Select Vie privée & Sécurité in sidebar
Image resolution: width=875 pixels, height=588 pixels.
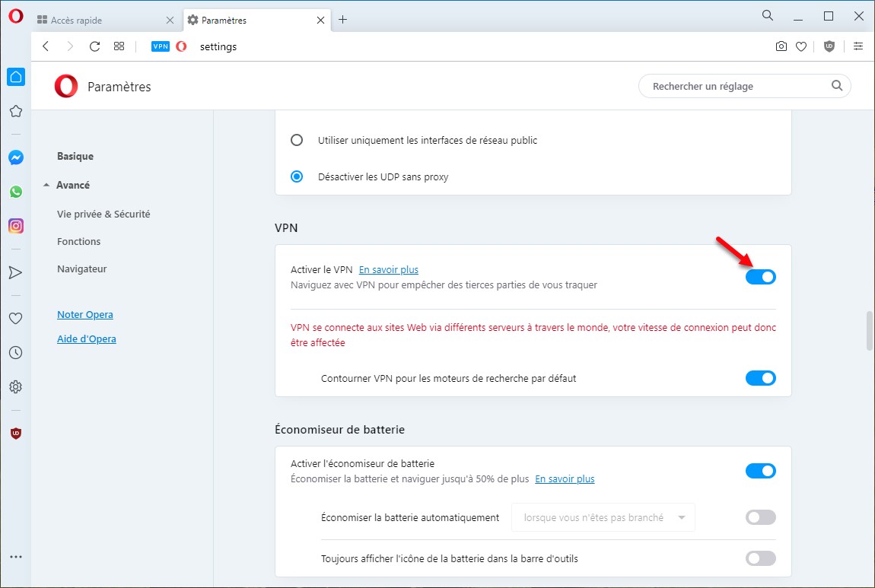click(103, 215)
